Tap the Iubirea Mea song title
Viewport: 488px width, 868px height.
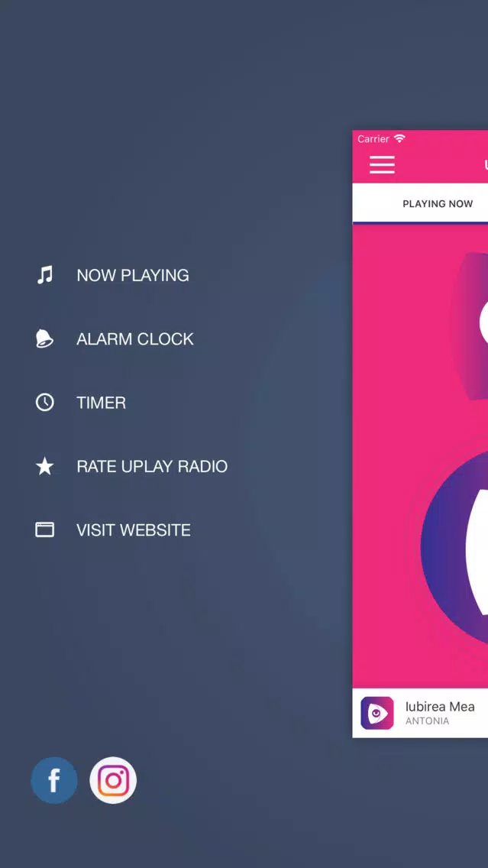click(440, 706)
